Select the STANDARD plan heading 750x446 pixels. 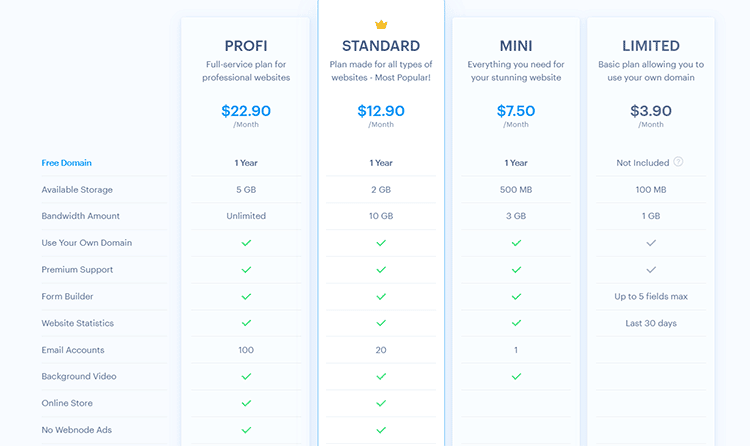(x=381, y=46)
